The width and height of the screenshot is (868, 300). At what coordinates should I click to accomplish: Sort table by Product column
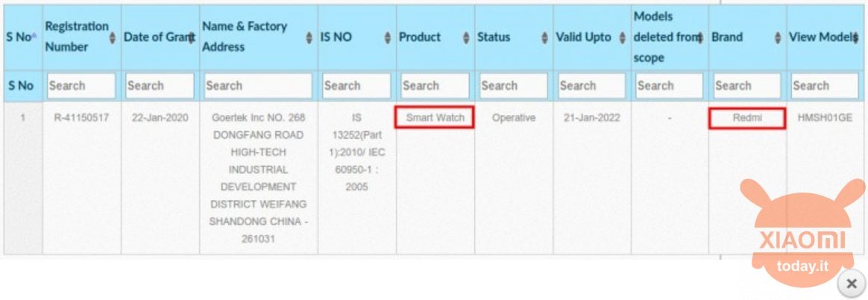(x=467, y=37)
